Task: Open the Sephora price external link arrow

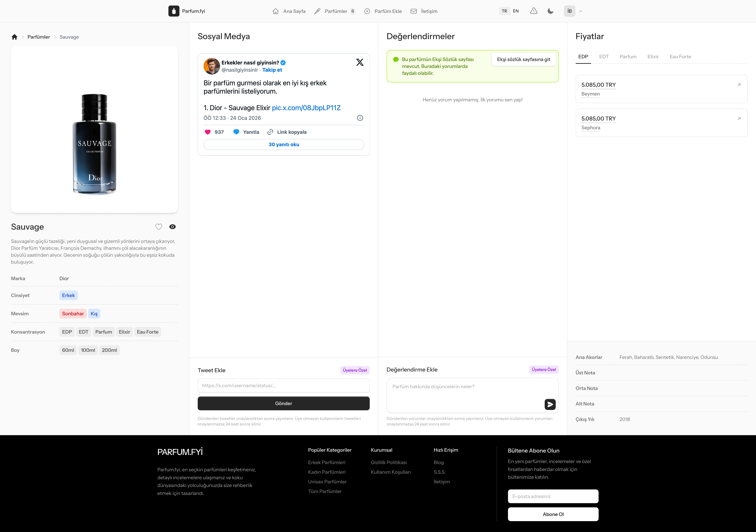Action: (739, 119)
